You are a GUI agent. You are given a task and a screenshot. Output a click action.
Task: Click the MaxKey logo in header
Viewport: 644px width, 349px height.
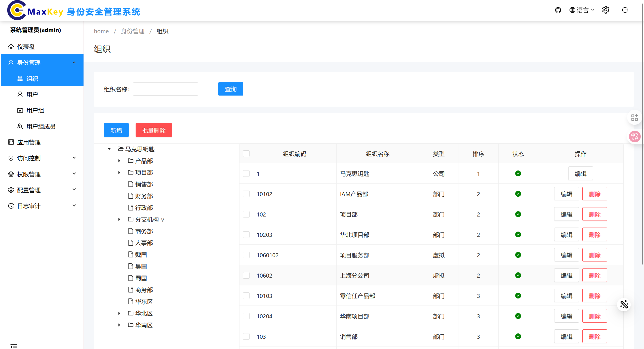click(x=17, y=10)
